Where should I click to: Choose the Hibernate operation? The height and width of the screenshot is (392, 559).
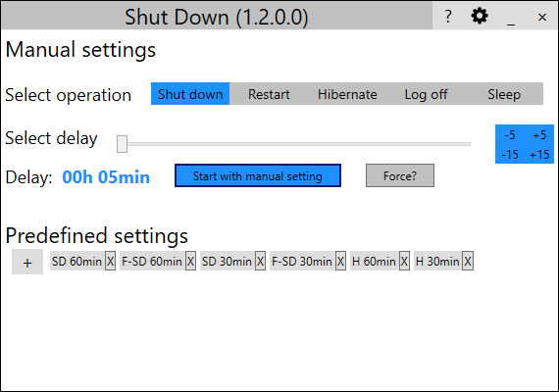click(x=347, y=94)
